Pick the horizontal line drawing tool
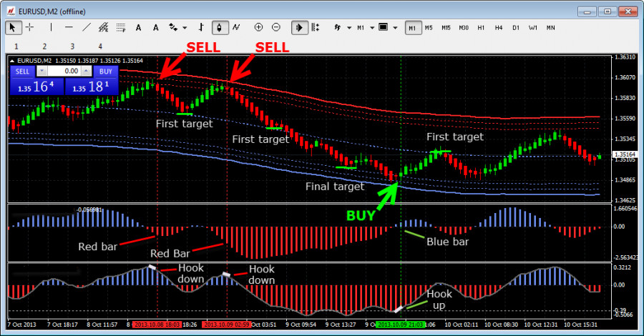The width and height of the screenshot is (644, 336). [x=69, y=27]
